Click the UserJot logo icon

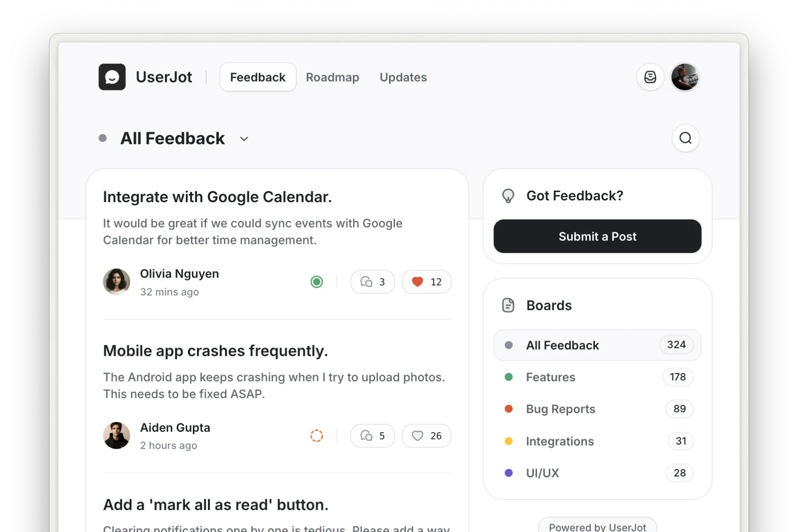click(112, 77)
